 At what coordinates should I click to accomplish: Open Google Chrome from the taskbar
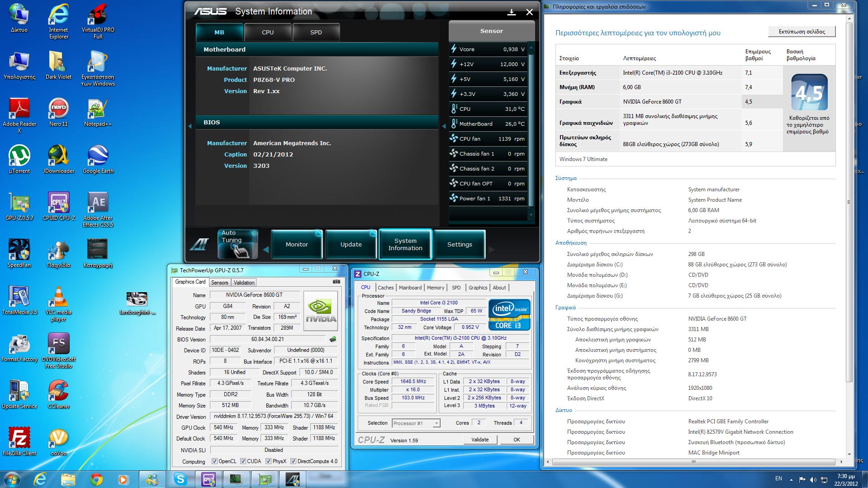(x=96, y=479)
